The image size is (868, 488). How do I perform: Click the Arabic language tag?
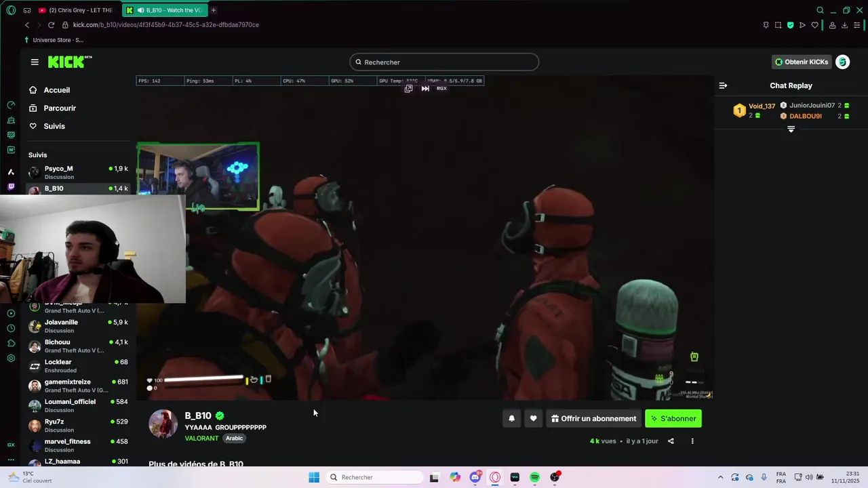[234, 439]
